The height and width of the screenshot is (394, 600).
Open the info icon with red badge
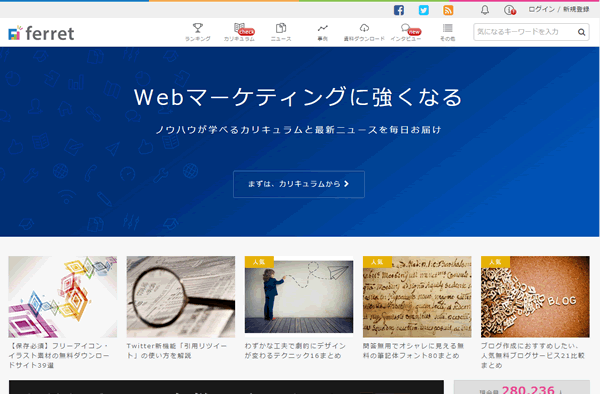509,10
